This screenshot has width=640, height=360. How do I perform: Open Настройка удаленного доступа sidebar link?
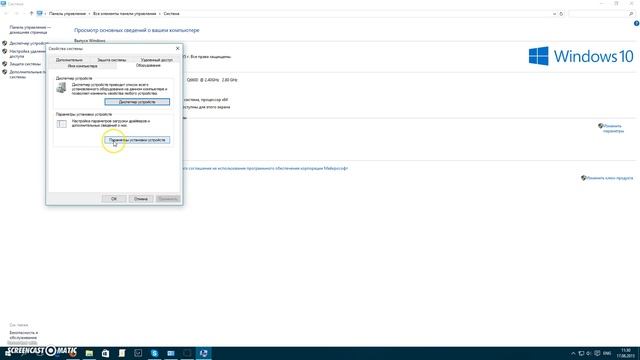tap(27, 54)
